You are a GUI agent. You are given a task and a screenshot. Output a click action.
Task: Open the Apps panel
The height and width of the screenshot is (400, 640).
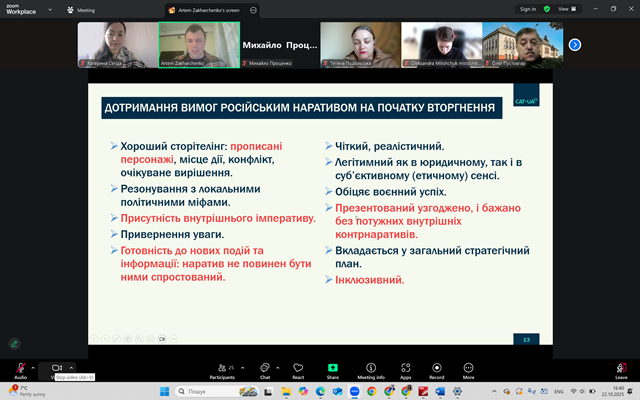[x=405, y=368]
